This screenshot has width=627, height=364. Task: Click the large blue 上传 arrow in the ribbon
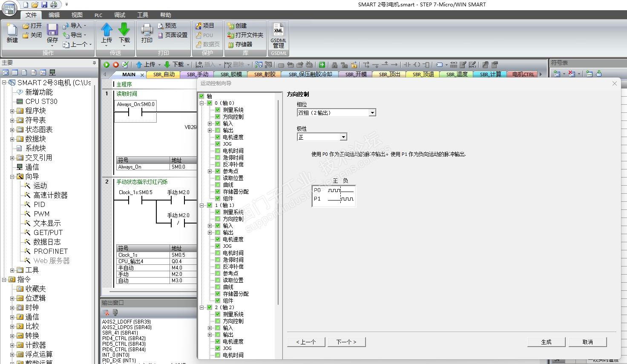(106, 29)
